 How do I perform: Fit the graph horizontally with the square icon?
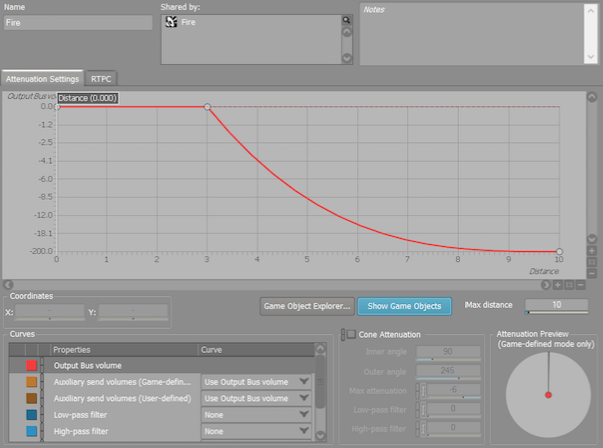(569, 285)
